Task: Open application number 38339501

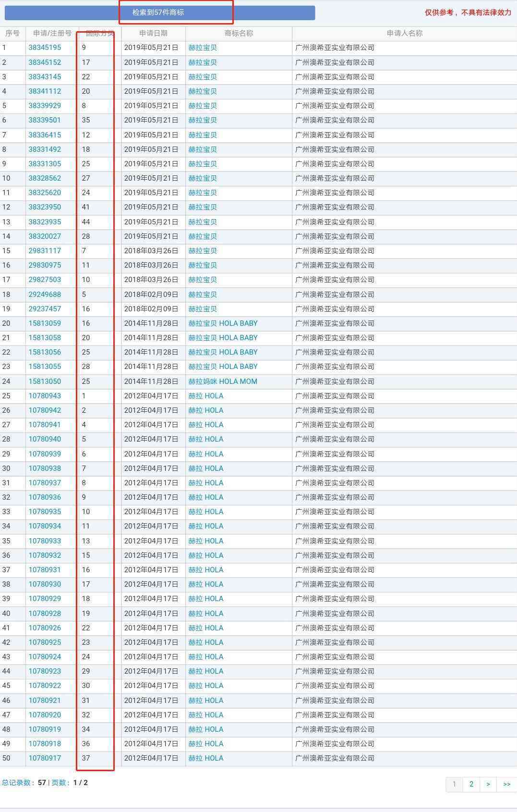Action: 45,120
